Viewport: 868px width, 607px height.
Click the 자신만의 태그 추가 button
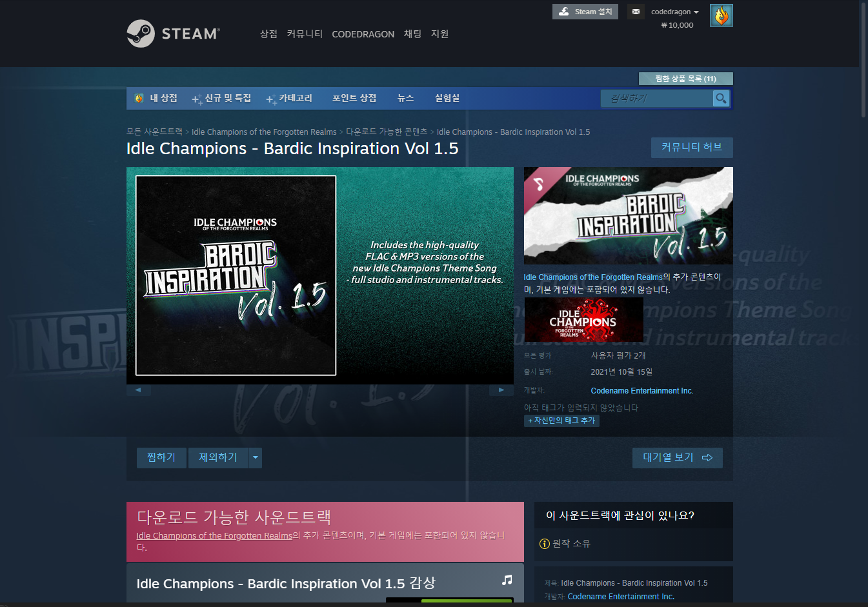(x=561, y=421)
